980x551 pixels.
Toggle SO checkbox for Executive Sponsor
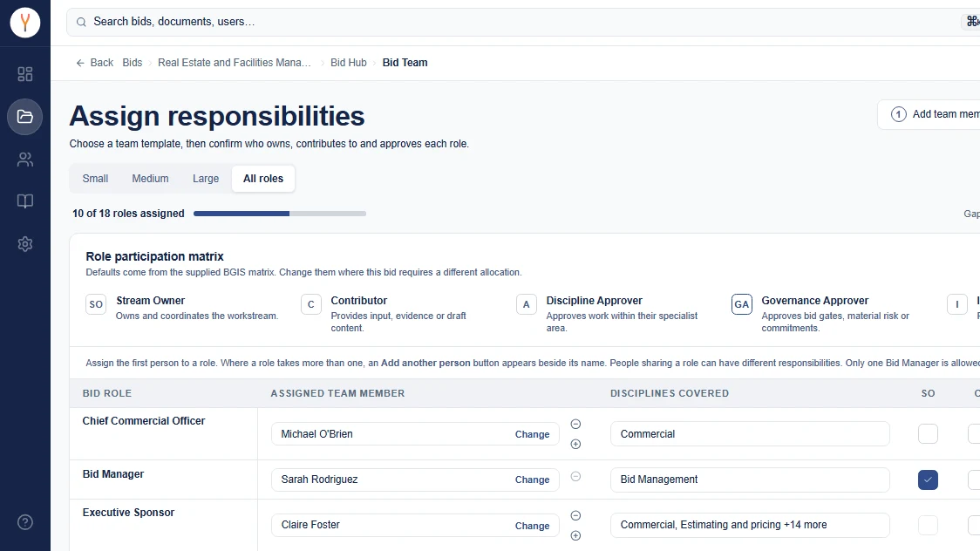point(928,526)
